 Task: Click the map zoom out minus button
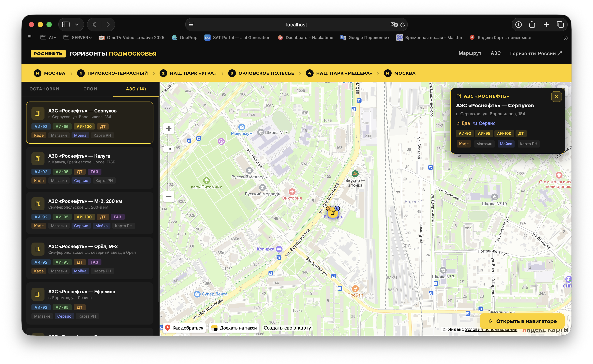coord(168,196)
